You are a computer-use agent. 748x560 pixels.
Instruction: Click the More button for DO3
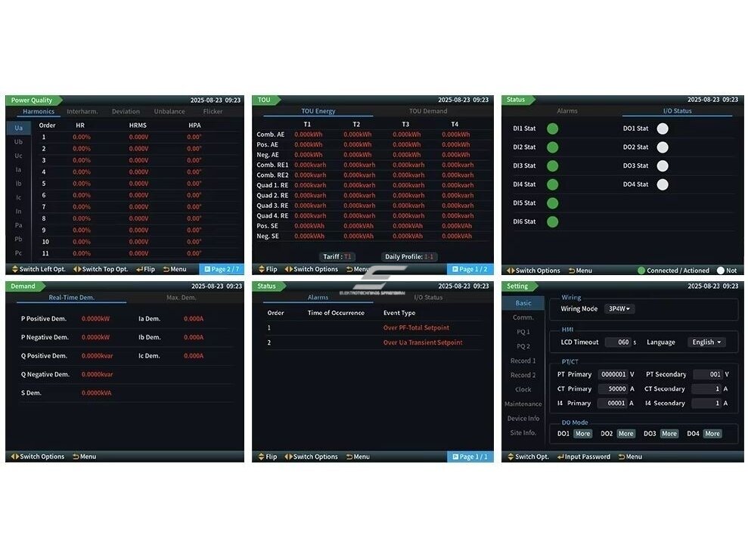[669, 434]
